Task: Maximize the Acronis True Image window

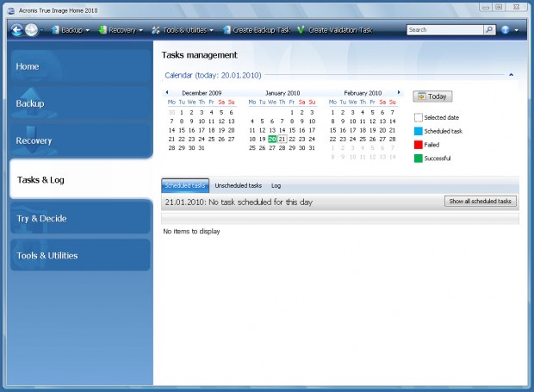Action: pos(500,7)
